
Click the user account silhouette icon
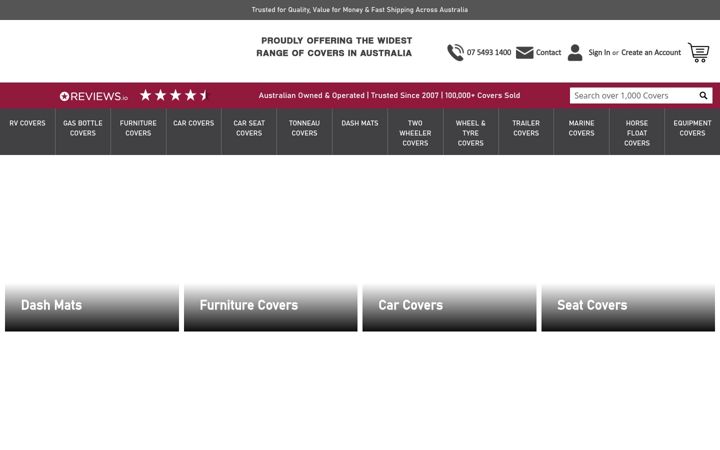575,52
